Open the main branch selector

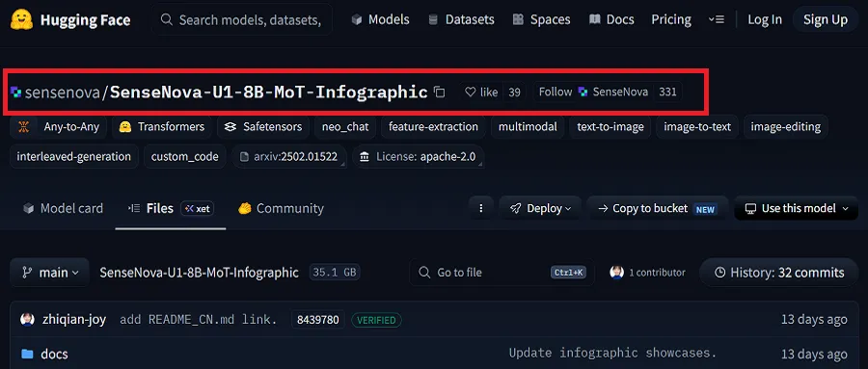tap(50, 273)
